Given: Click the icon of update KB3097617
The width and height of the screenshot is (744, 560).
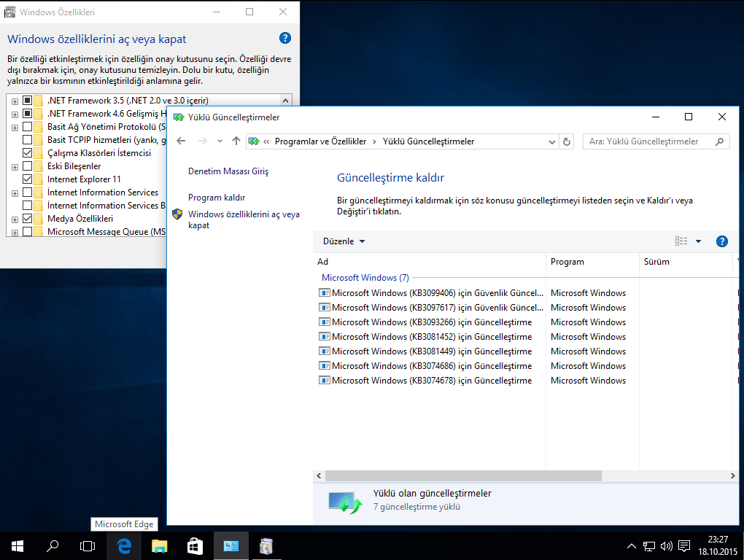Looking at the screenshot, I should (x=324, y=308).
